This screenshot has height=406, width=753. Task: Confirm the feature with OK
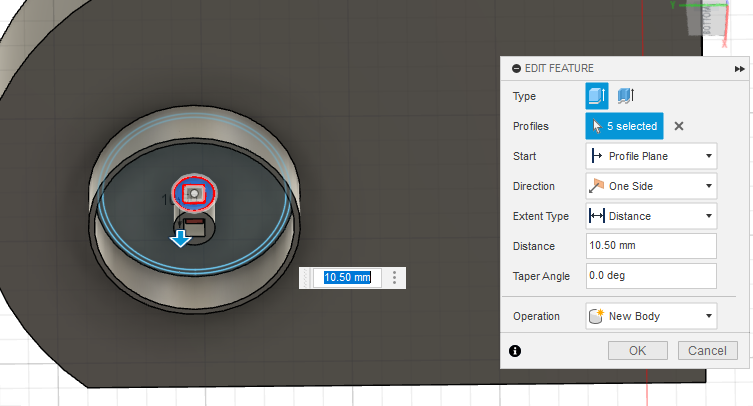pos(638,351)
